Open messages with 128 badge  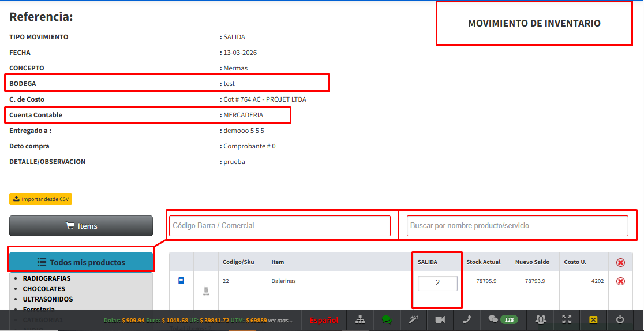pos(500,319)
